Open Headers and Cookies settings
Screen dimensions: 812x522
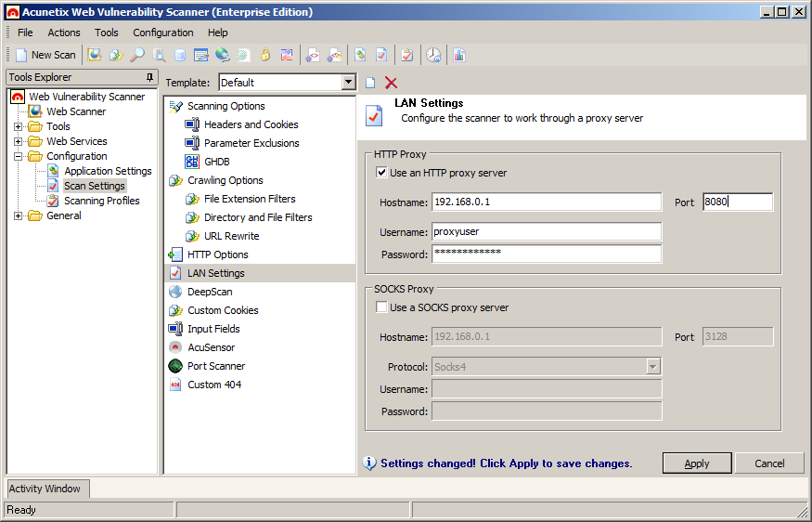tap(251, 125)
